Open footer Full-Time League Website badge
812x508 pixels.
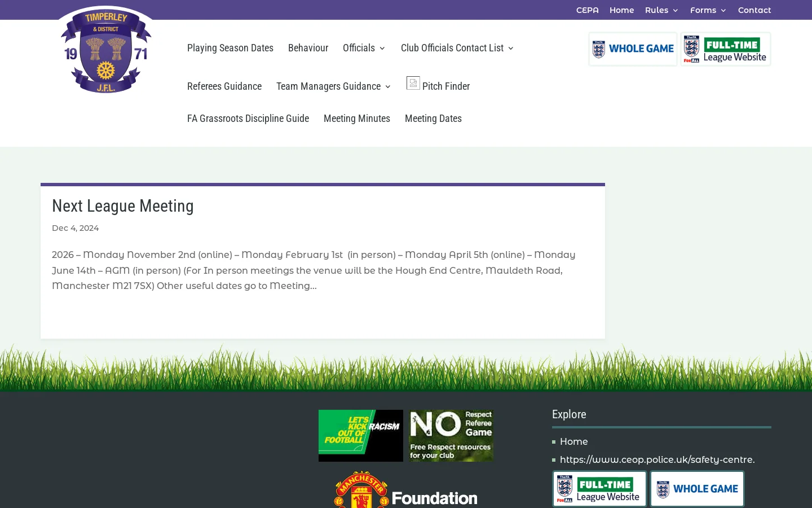pos(599,489)
